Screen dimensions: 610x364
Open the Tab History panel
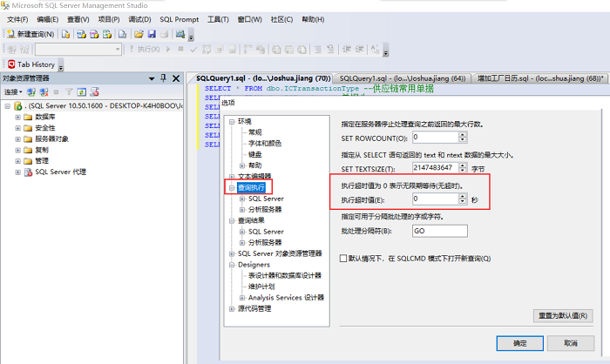pyautogui.click(x=31, y=64)
